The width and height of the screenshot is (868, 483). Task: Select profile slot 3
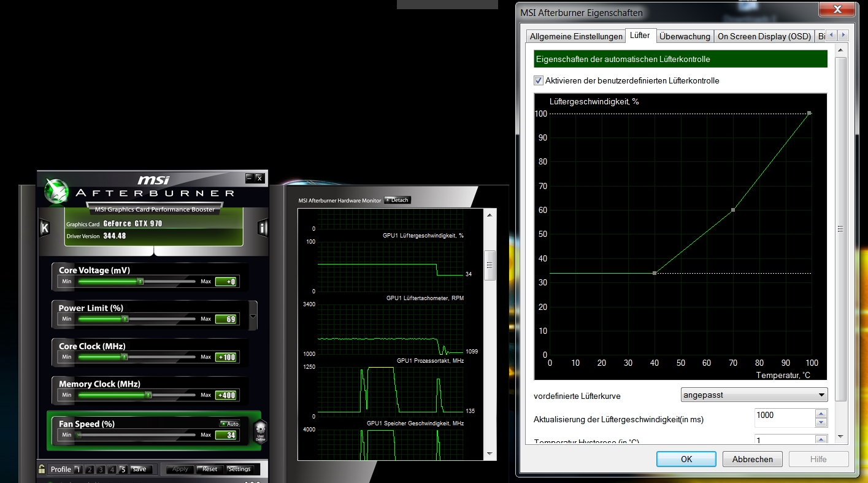tap(101, 469)
